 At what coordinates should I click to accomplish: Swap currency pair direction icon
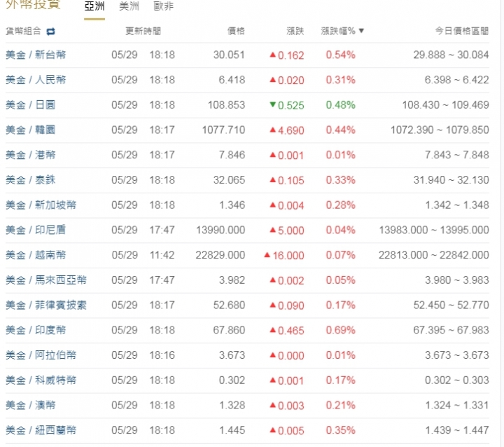[x=51, y=32]
